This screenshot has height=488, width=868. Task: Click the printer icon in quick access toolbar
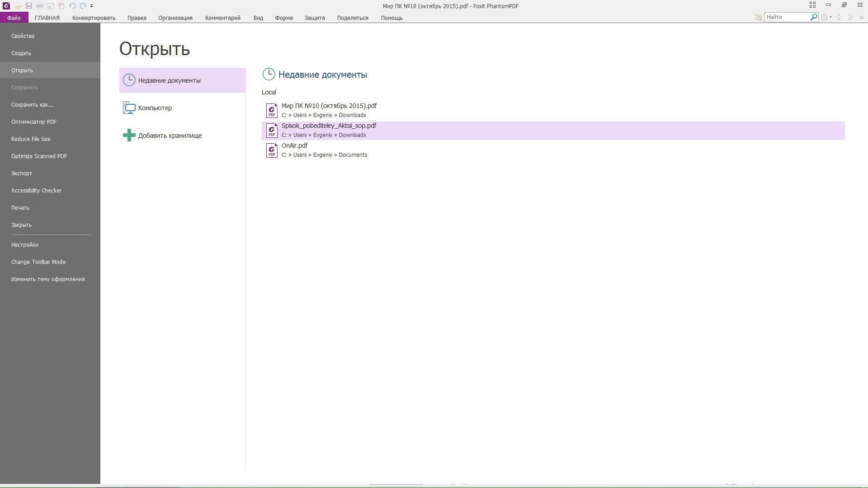tap(40, 6)
